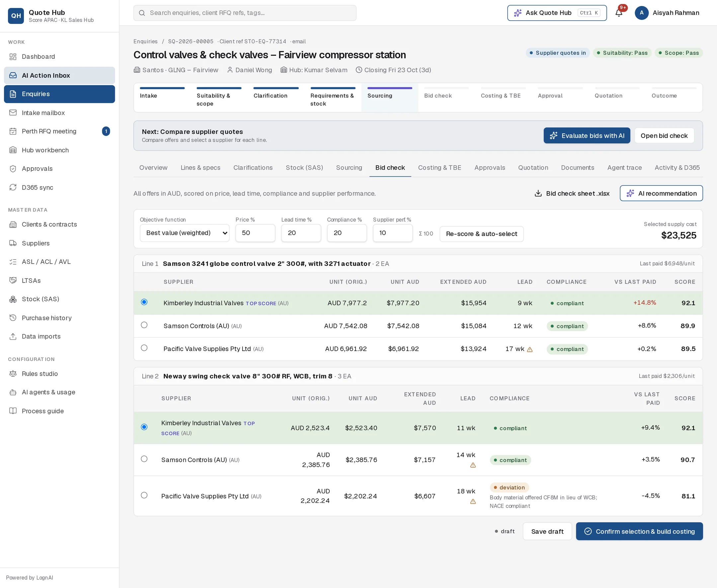Click the user avatar A icon
Screen dimensions: 717x588
pyautogui.click(x=641, y=13)
